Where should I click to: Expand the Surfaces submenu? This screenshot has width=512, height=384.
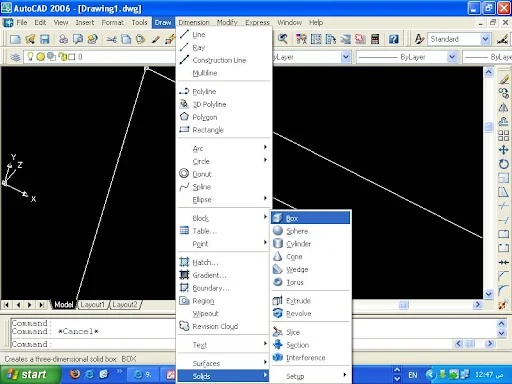pos(224,363)
